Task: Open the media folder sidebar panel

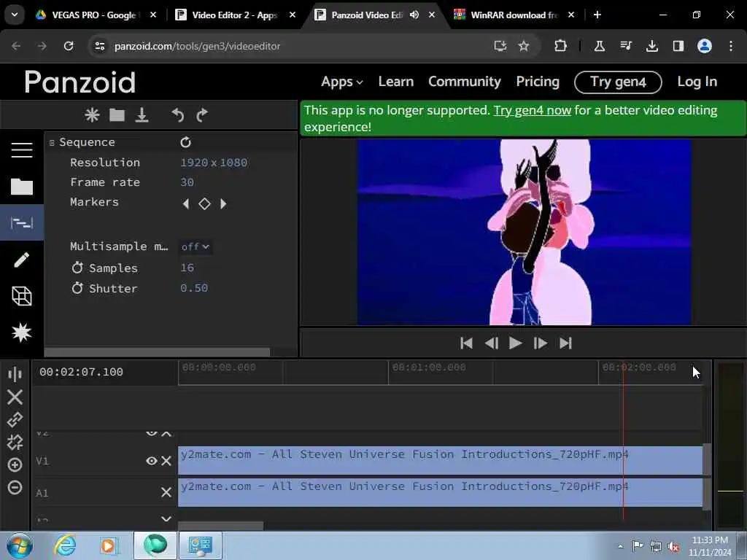Action: pyautogui.click(x=22, y=187)
